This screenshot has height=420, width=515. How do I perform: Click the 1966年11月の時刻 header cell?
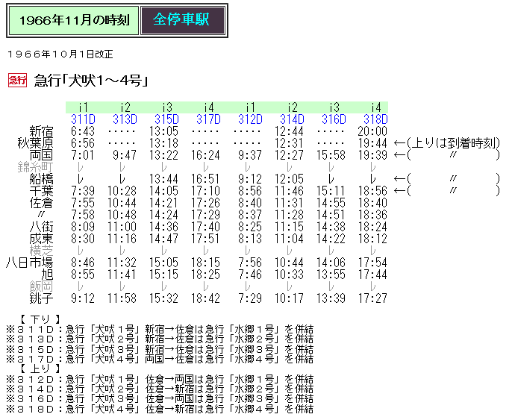74,20
